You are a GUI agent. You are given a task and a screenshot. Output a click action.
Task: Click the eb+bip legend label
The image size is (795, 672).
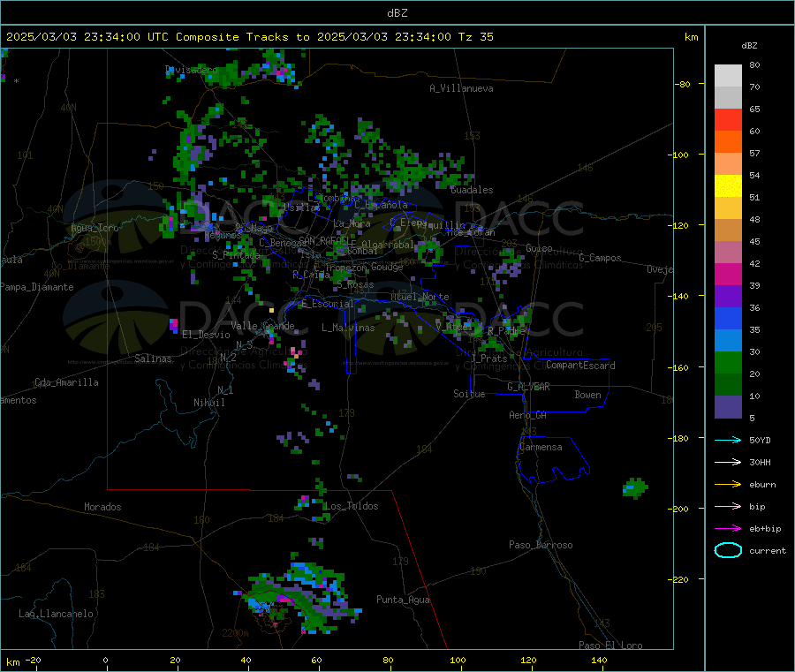[x=765, y=529]
